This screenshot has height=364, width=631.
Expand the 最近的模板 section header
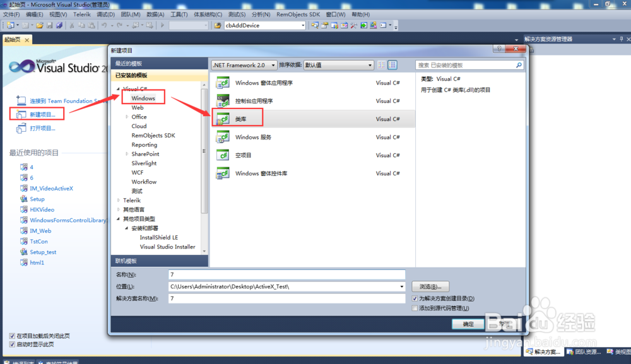160,64
